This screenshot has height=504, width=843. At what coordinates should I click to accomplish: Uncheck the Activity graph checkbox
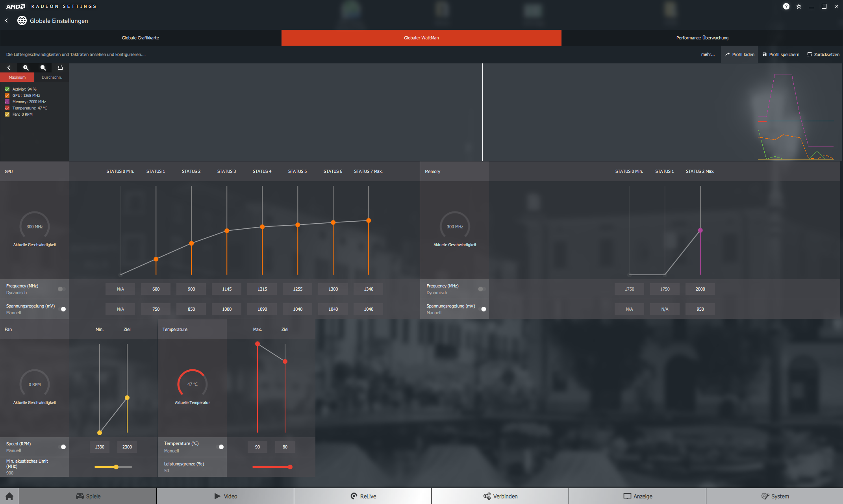(x=7, y=89)
